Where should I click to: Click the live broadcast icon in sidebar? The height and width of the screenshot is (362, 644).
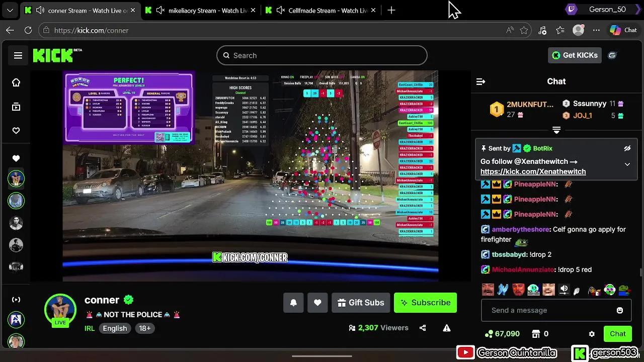click(16, 300)
